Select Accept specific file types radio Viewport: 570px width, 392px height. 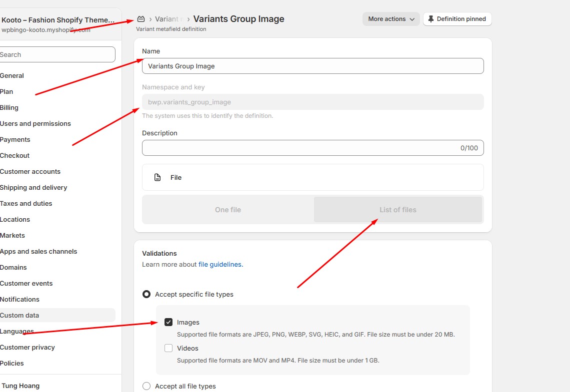(146, 294)
